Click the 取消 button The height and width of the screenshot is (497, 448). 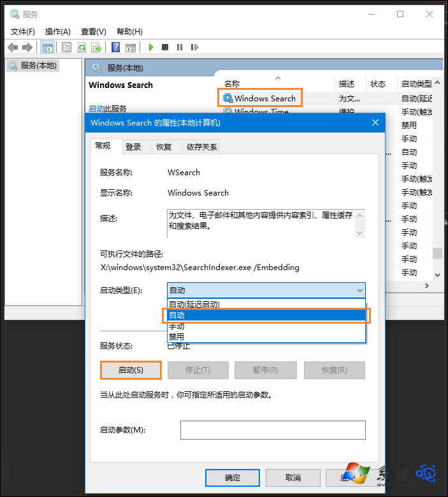click(293, 478)
